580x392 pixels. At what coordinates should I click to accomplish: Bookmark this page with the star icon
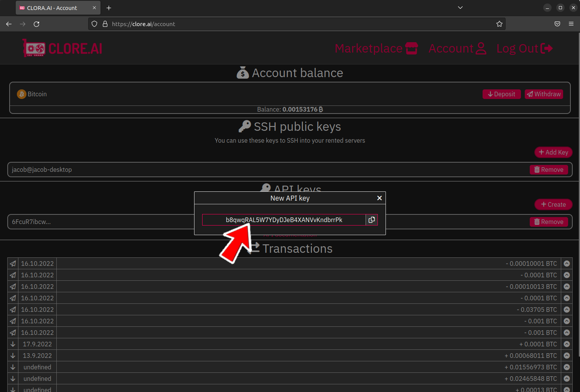click(499, 24)
